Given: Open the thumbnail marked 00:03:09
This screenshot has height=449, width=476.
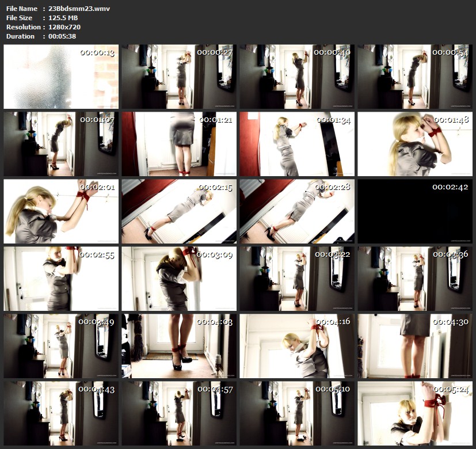Looking at the screenshot, I should [x=179, y=279].
